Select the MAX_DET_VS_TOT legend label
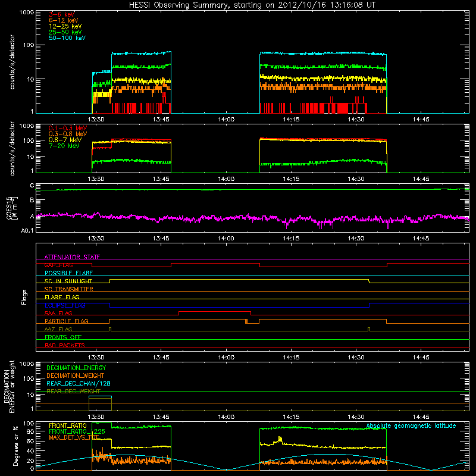Image resolution: width=476 pixels, height=476 pixels. tap(74, 437)
